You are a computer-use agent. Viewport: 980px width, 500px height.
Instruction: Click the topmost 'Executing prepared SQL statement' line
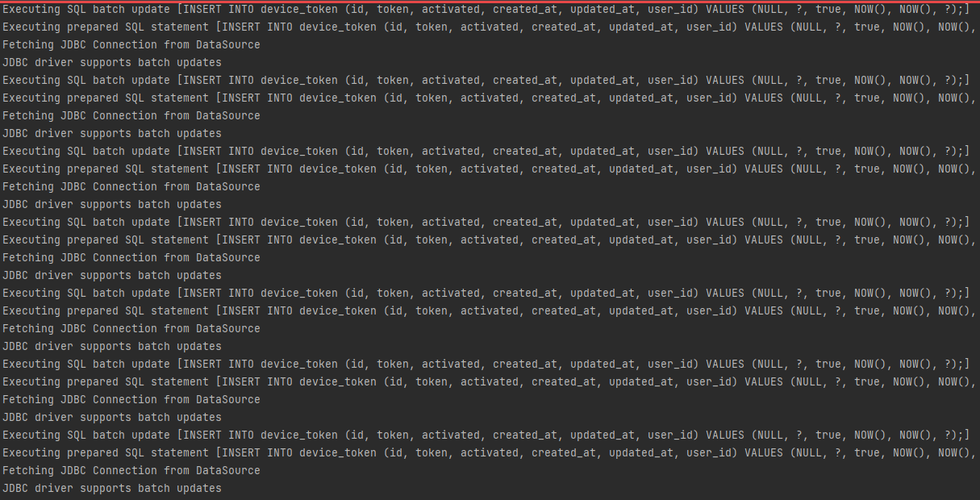[490, 27]
